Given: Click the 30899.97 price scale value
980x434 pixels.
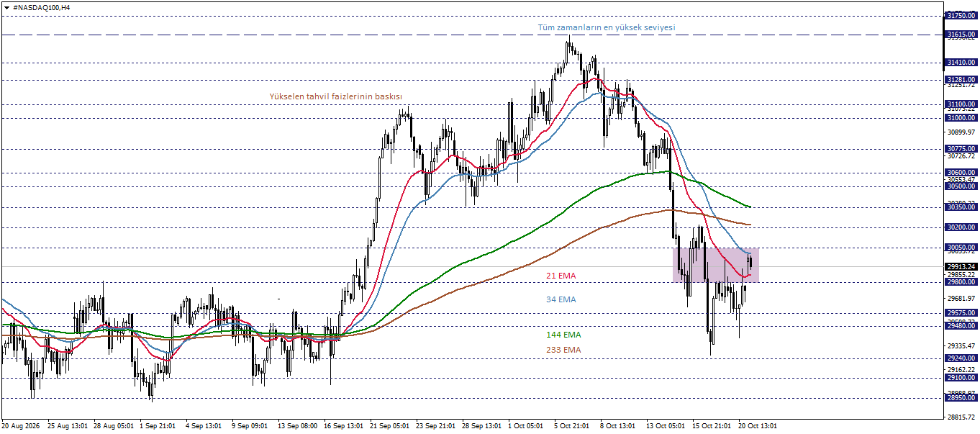Looking at the screenshot, I should pyautogui.click(x=962, y=132).
